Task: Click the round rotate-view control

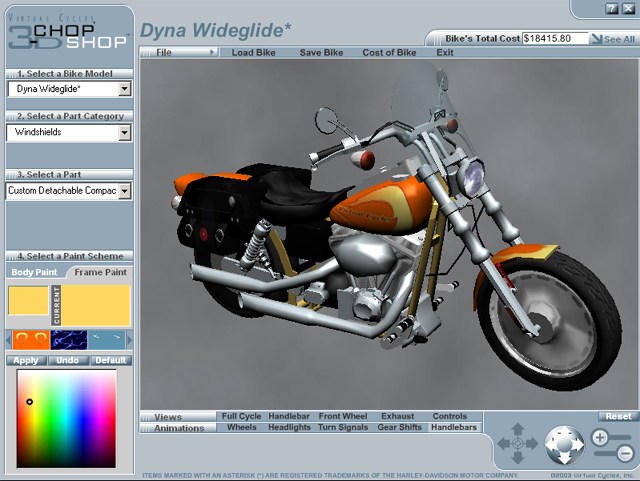Action: click(x=564, y=443)
